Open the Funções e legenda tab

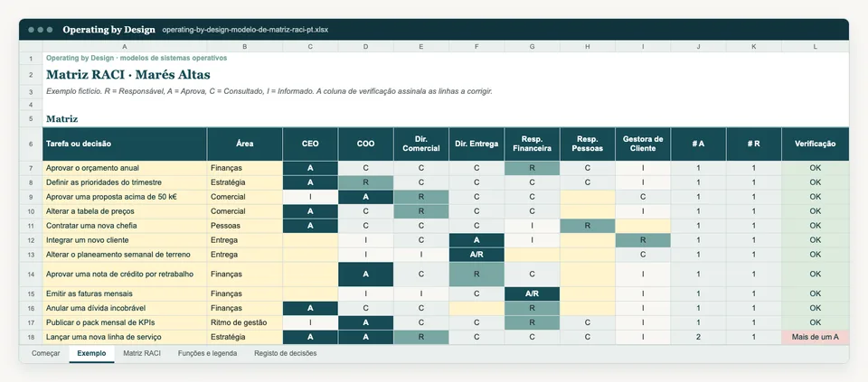click(x=208, y=353)
